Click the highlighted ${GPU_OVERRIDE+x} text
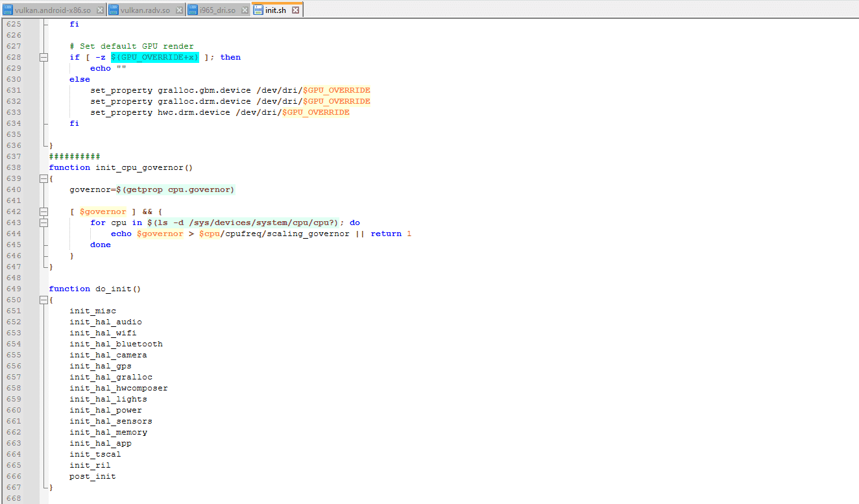859x504 pixels. (x=154, y=57)
